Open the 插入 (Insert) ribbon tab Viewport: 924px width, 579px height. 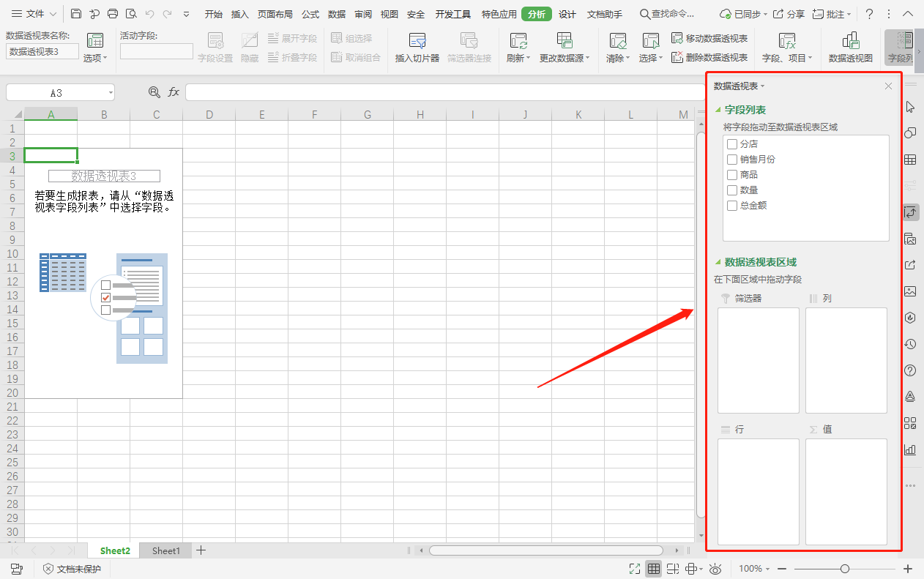239,14
